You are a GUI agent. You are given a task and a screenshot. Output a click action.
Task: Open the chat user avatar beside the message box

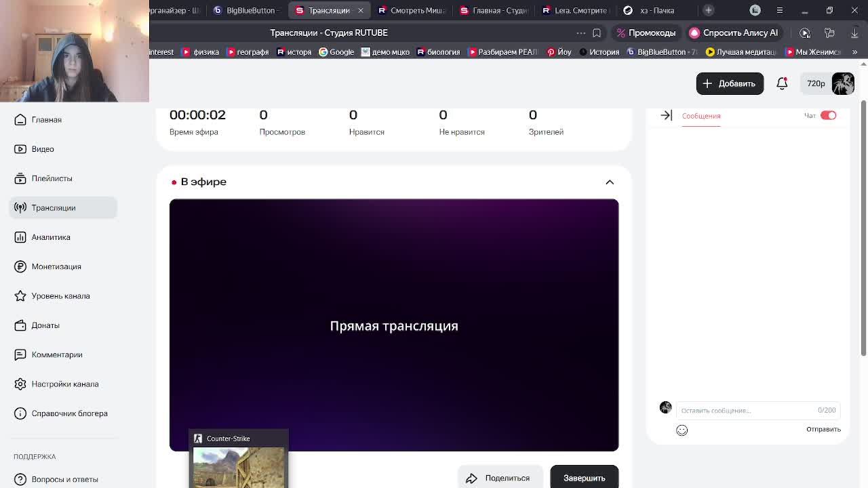coord(665,407)
